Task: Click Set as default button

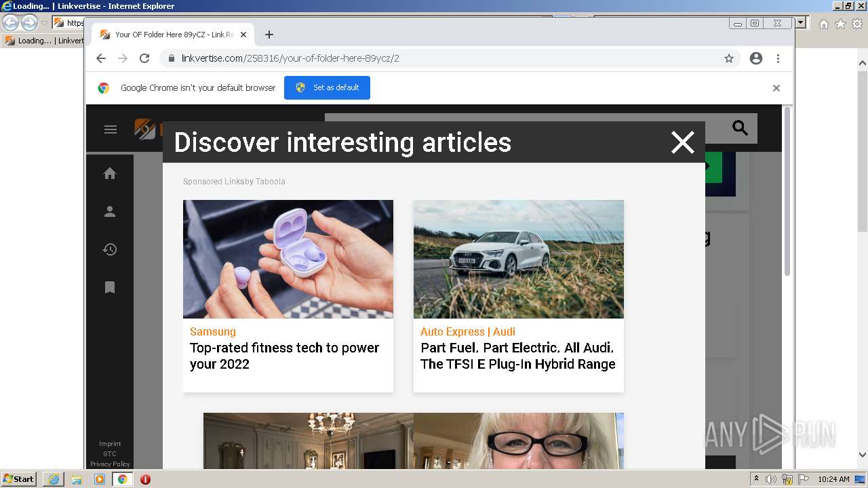Action: point(327,87)
